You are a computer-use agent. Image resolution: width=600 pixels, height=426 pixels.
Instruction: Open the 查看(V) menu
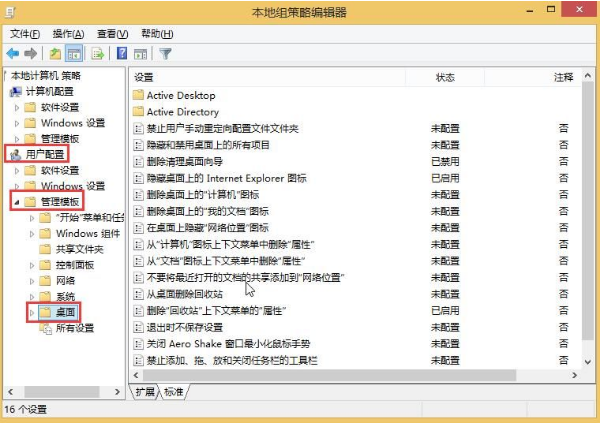tap(112, 34)
